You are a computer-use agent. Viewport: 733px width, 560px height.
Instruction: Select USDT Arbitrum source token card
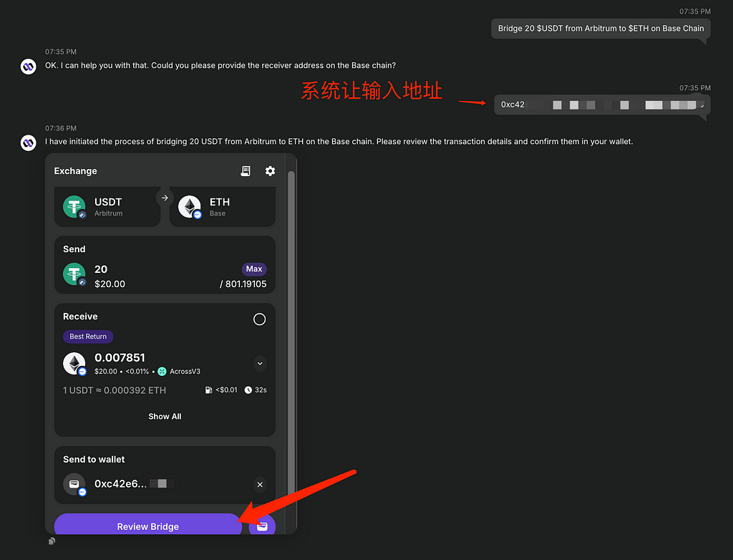(107, 207)
